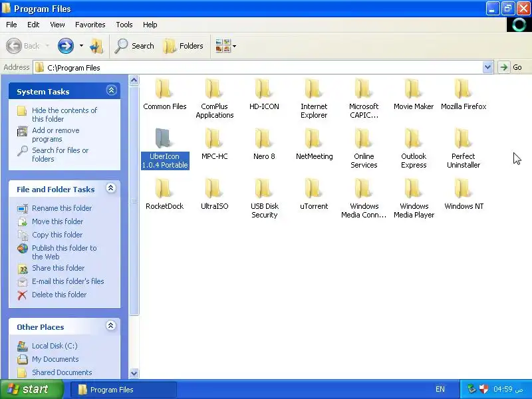Open the Windows start menu

click(31, 389)
